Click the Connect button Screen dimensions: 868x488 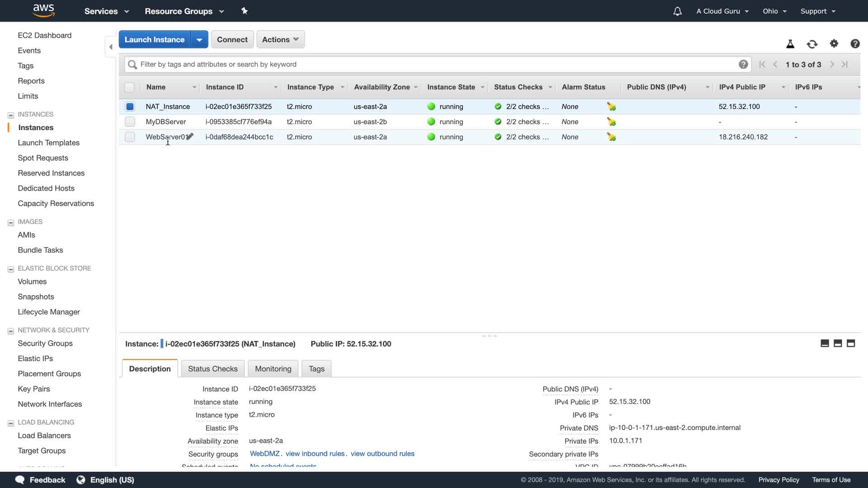coord(232,39)
